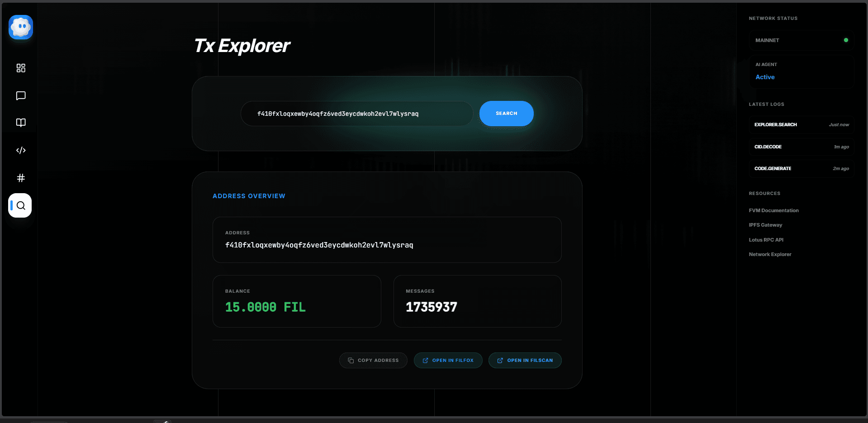
Task: Click the Just now timestamp
Action: coord(839,125)
